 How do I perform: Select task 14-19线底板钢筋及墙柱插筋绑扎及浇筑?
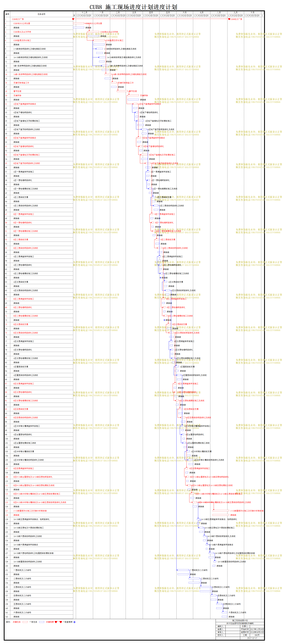click(39, 57)
